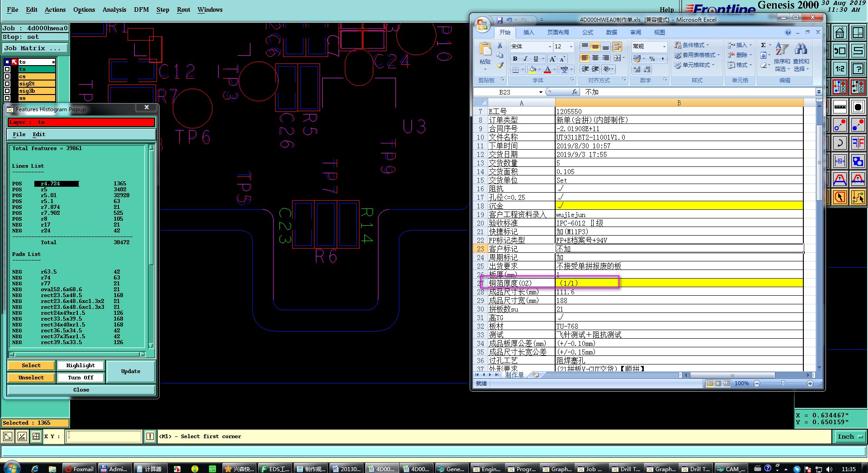Viewport: 868px width, 473px height.
Task: Click the percent style icon in Excel
Action: coord(652,59)
